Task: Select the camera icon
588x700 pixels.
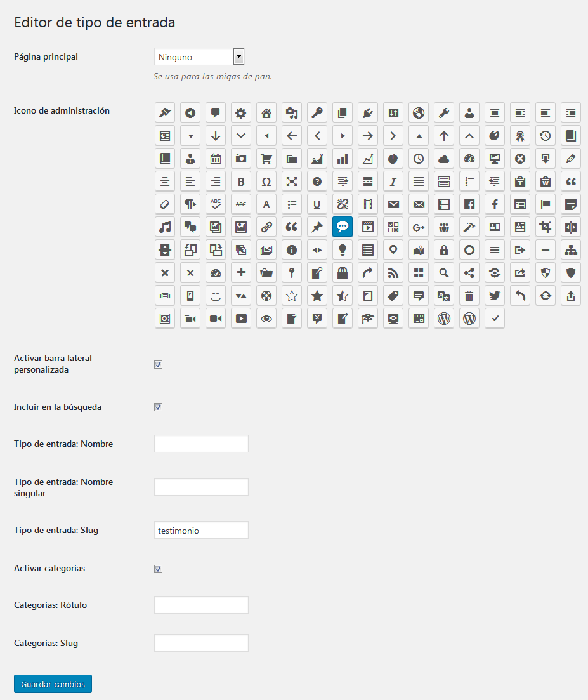Action: 241,158
